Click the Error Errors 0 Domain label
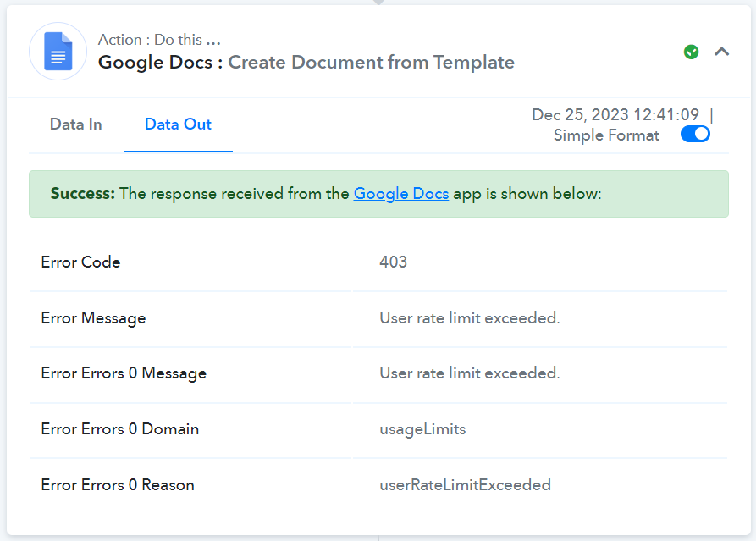This screenshot has height=541, width=756. pyautogui.click(x=119, y=429)
